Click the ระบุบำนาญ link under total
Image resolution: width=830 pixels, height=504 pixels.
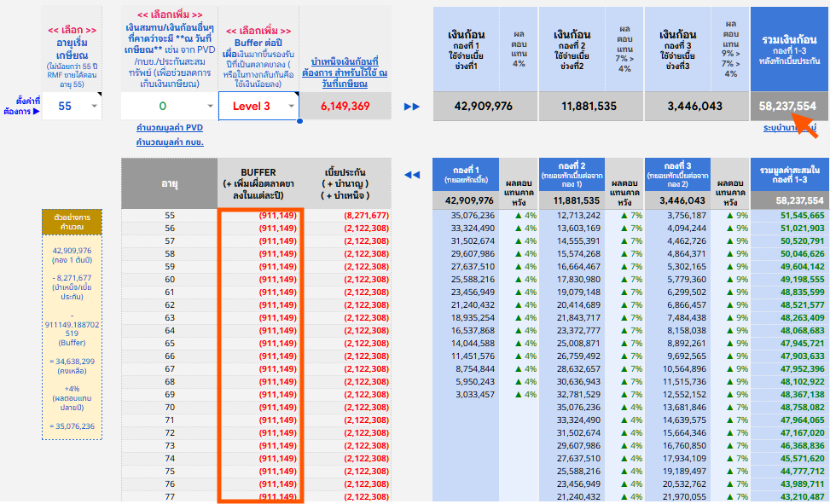[789, 127]
